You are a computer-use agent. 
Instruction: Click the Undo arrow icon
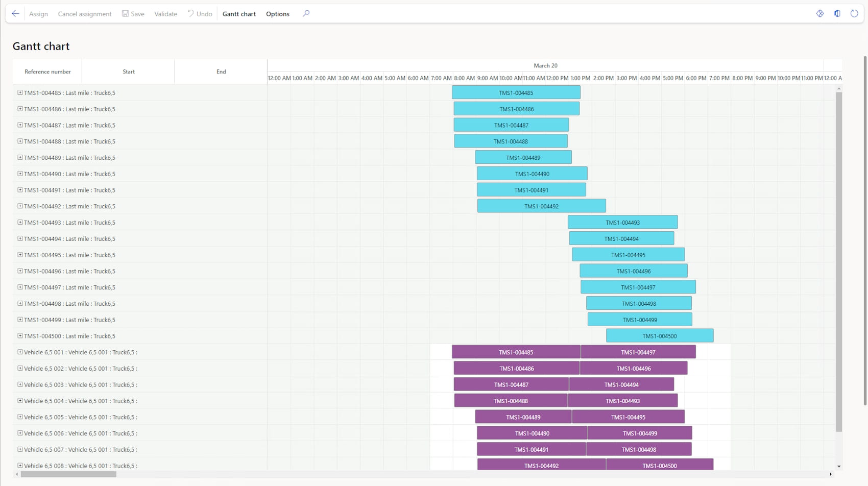(x=190, y=13)
